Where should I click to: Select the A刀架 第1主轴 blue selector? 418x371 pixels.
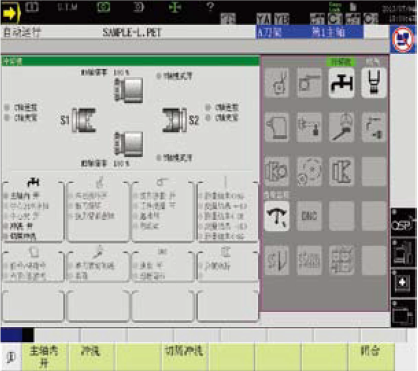pyautogui.click(x=310, y=32)
